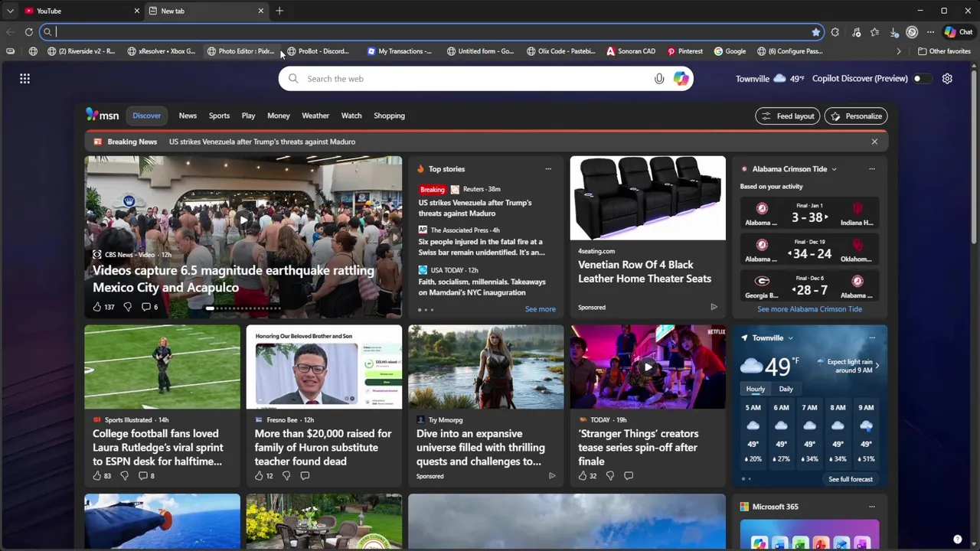Open the Favorites list icon
This screenshot has width=980, height=551.
(875, 32)
